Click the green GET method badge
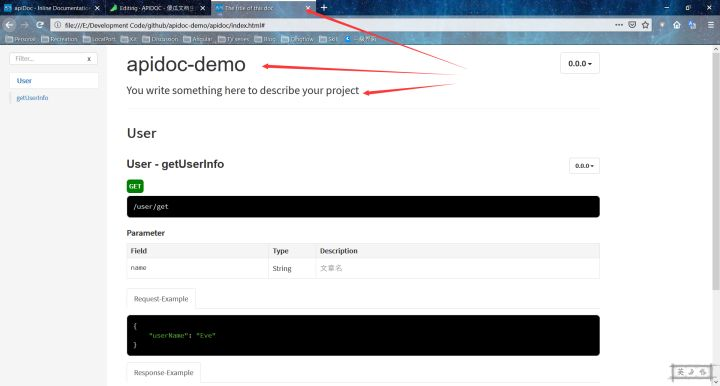Viewport: 720px width, 386px height. pyautogui.click(x=135, y=186)
